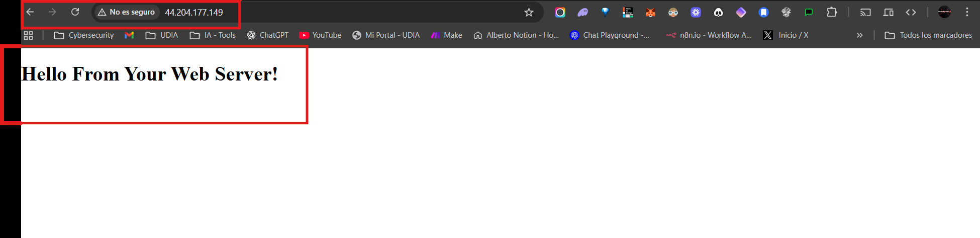Open the Chrome three-dot menu

pos(967,13)
